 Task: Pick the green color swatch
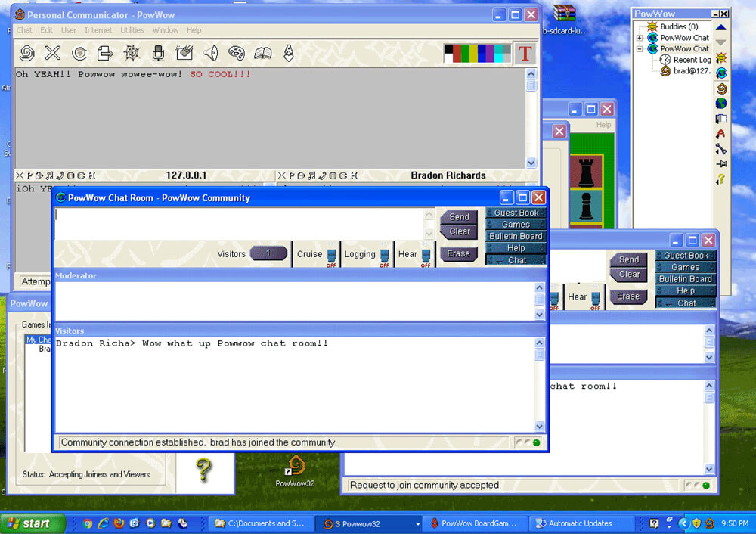(465, 53)
